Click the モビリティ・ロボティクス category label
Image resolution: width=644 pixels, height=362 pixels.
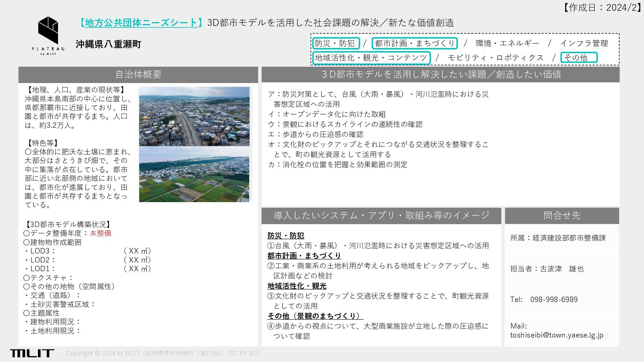click(x=495, y=58)
